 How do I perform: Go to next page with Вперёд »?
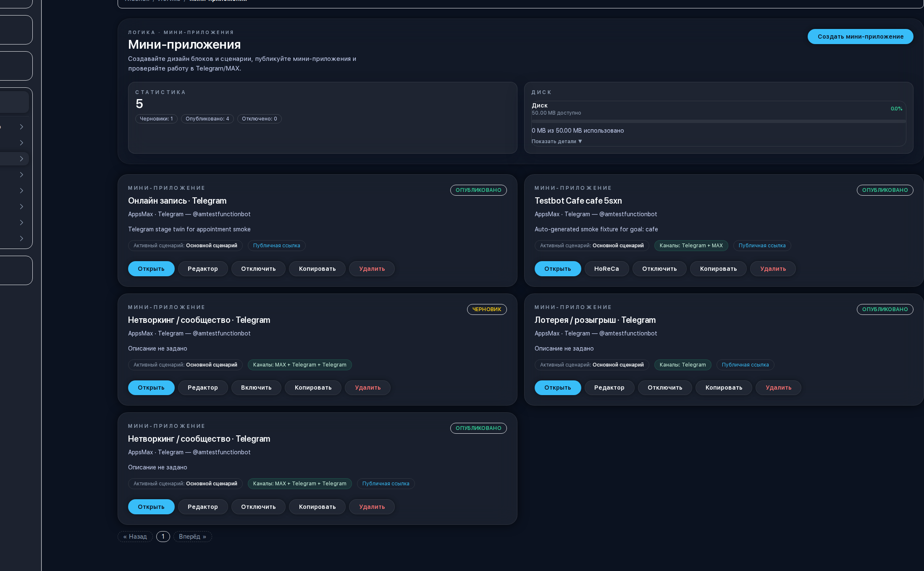[x=192, y=537]
